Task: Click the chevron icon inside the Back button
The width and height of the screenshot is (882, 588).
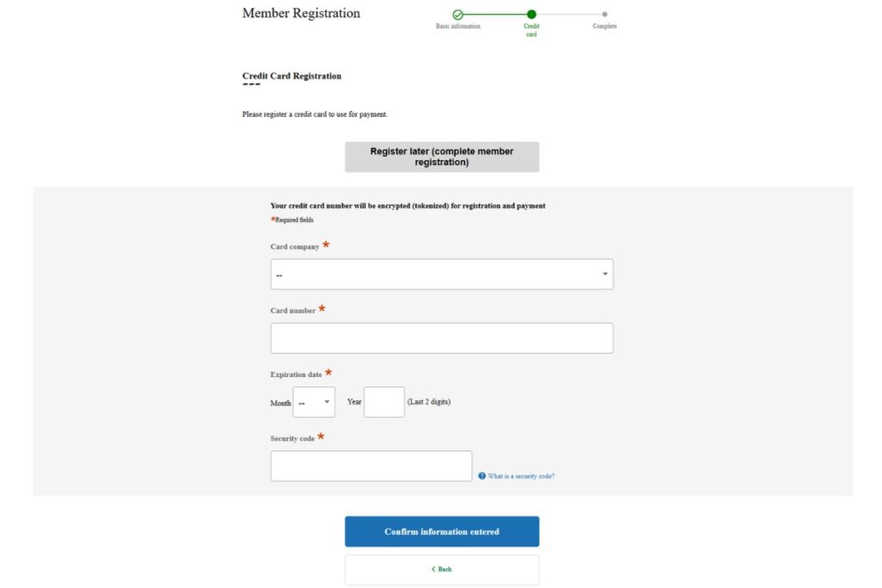Action: [x=433, y=569]
